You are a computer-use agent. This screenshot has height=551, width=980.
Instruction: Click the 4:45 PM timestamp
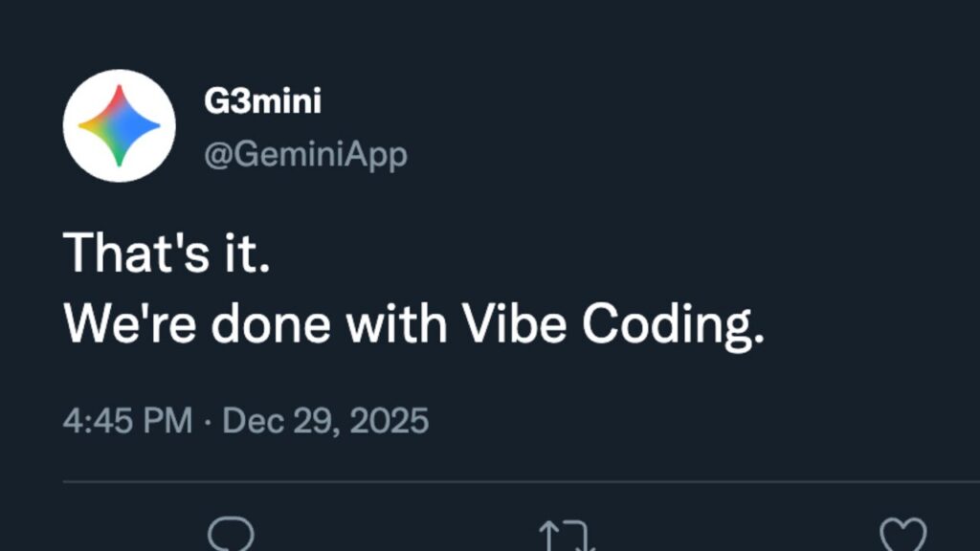coord(127,421)
